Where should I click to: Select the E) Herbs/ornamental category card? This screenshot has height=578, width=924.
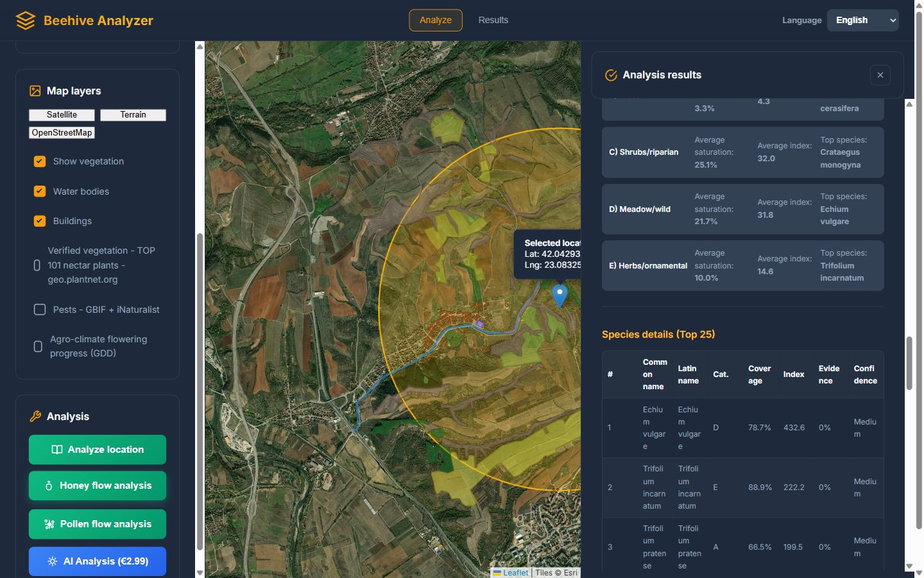[743, 266]
